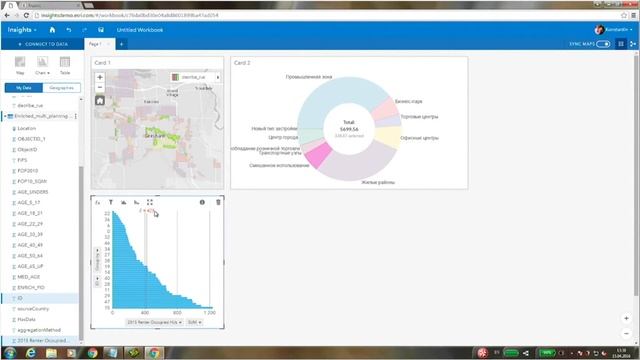The image size is (640, 360).
Task: Select the Card 1 title
Action: [x=102, y=63]
